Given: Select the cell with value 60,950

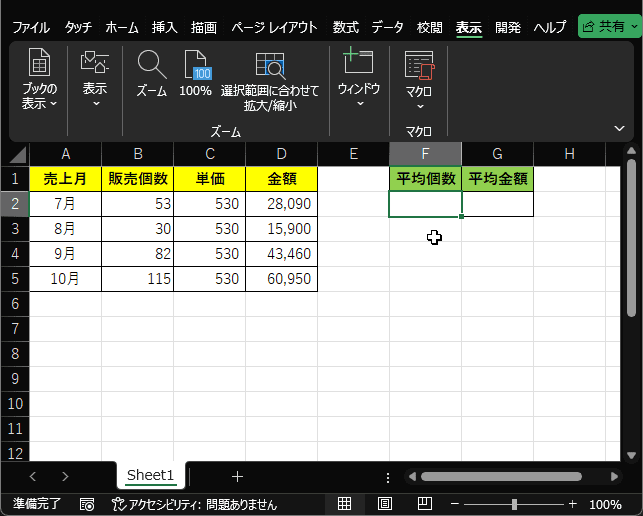Looking at the screenshot, I should tap(282, 279).
